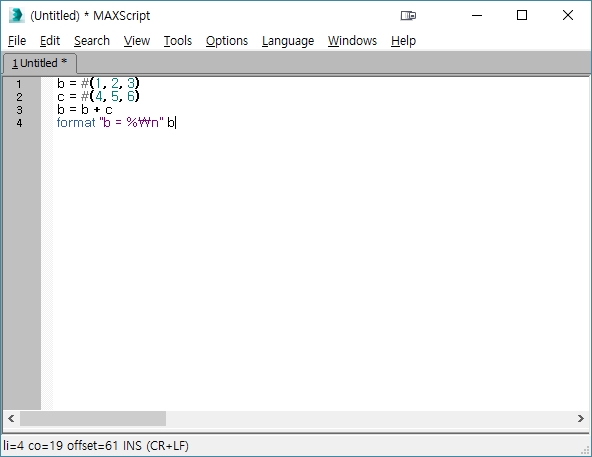Image resolution: width=592 pixels, height=457 pixels.
Task: Open the File menu
Action: click(x=17, y=40)
